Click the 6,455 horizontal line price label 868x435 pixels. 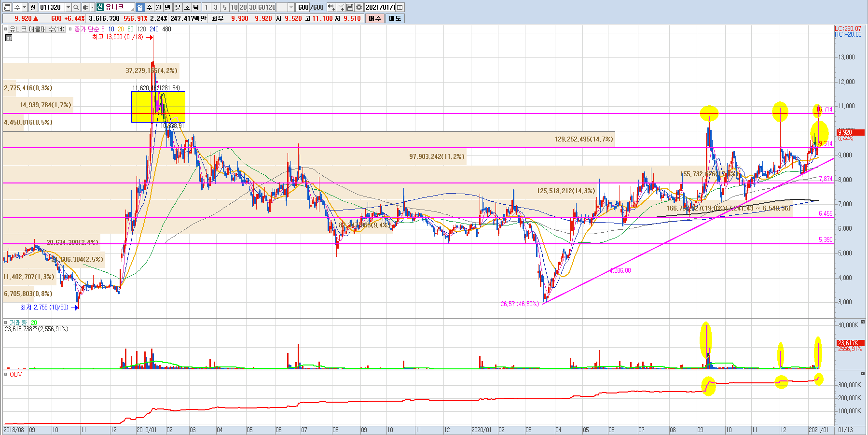point(826,213)
